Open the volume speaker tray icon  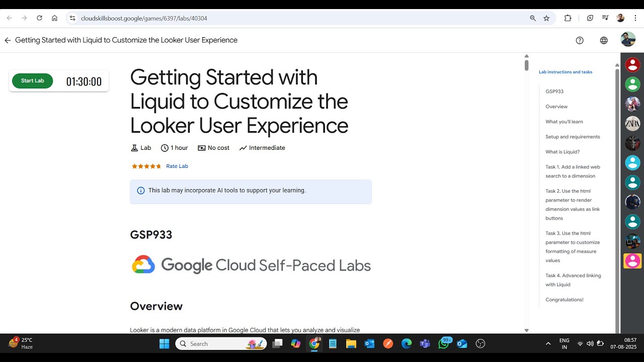coord(590,344)
